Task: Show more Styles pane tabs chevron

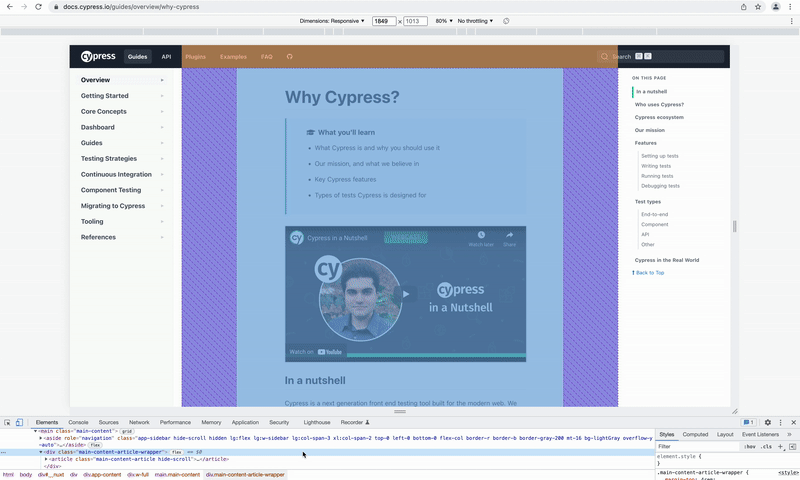Action: pos(789,435)
